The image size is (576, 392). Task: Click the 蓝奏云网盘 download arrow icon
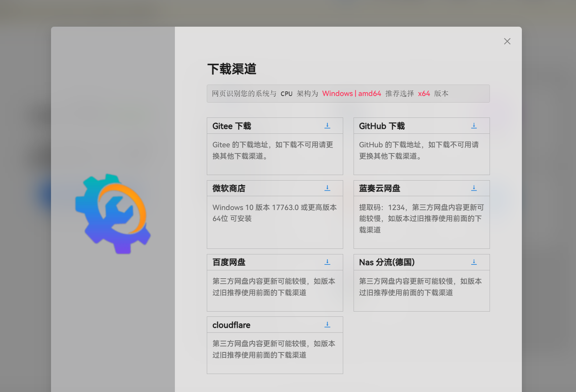474,188
